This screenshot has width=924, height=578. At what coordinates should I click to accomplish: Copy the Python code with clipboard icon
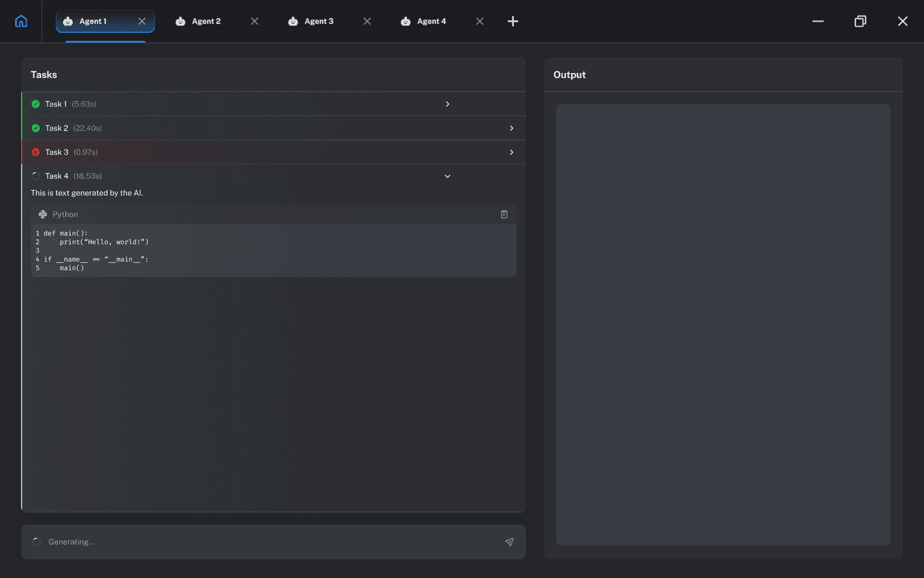tap(504, 215)
